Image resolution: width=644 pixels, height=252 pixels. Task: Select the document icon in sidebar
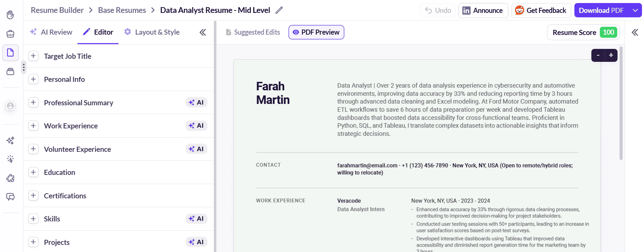[x=10, y=53]
